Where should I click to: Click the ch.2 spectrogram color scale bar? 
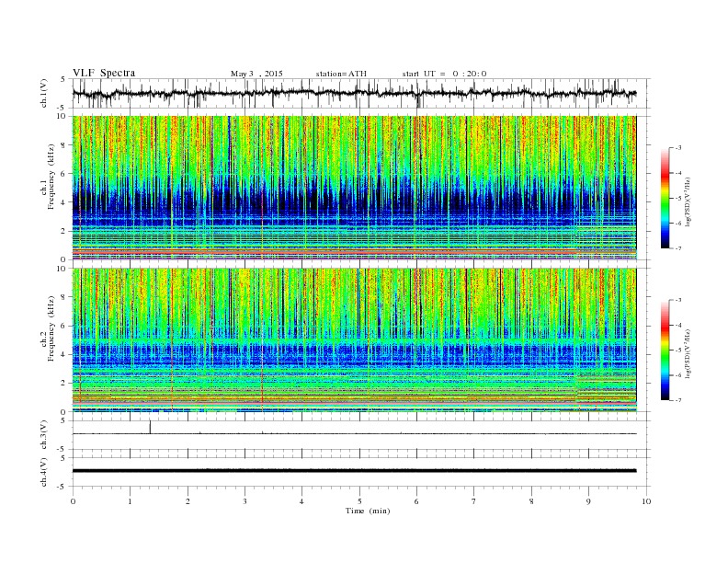point(665,350)
